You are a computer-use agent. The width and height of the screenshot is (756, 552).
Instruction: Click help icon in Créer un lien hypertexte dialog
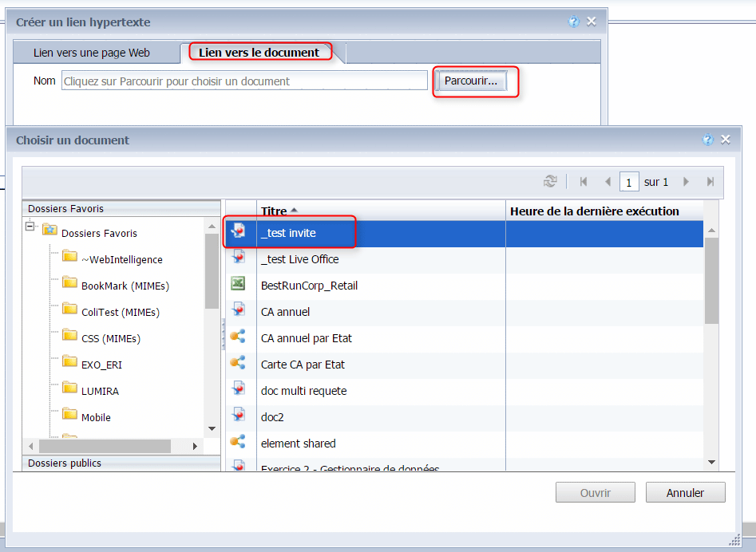(573, 22)
